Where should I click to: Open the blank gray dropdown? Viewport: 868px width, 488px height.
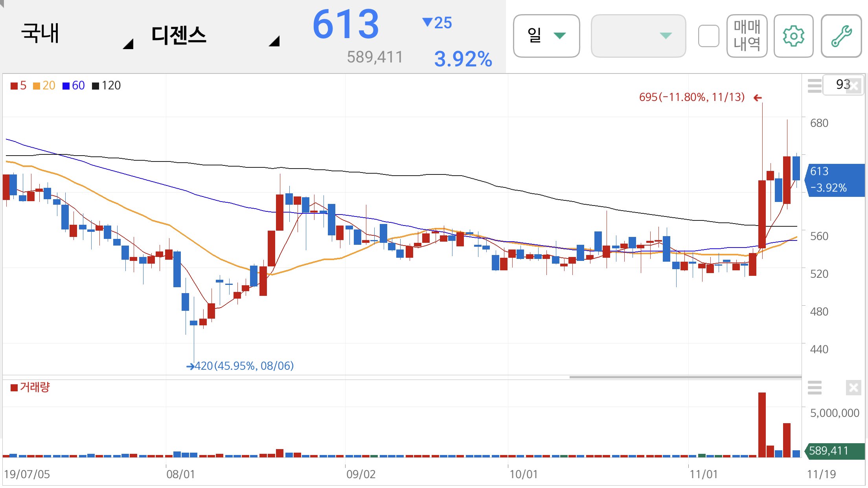(x=638, y=36)
